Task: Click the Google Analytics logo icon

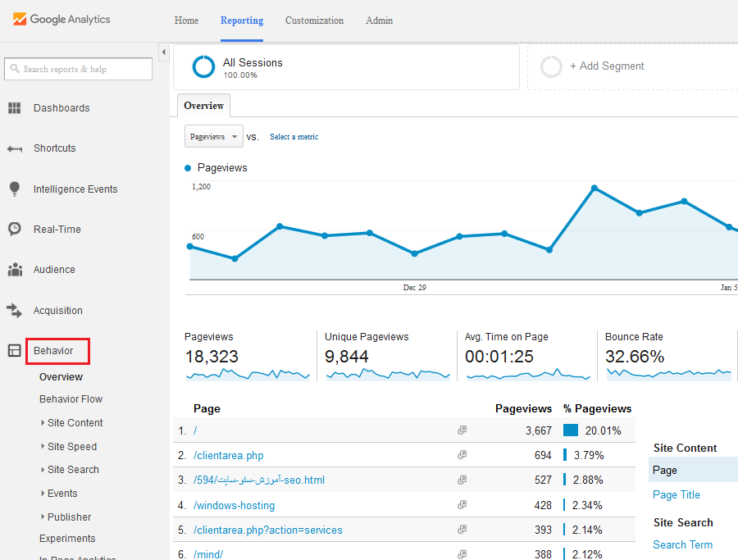Action: (20, 20)
